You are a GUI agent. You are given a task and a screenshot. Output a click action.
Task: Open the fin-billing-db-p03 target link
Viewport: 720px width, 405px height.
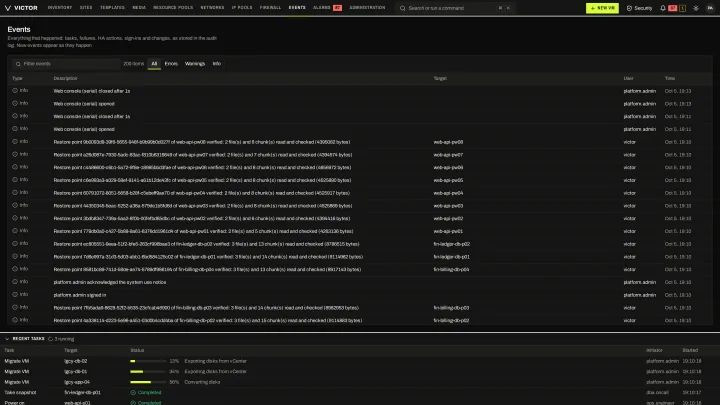[451, 308]
